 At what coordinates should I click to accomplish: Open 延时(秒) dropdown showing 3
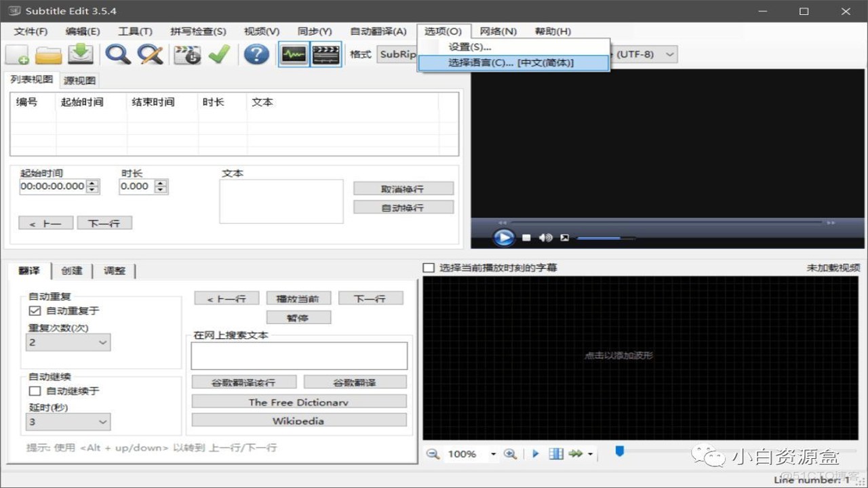(x=68, y=422)
